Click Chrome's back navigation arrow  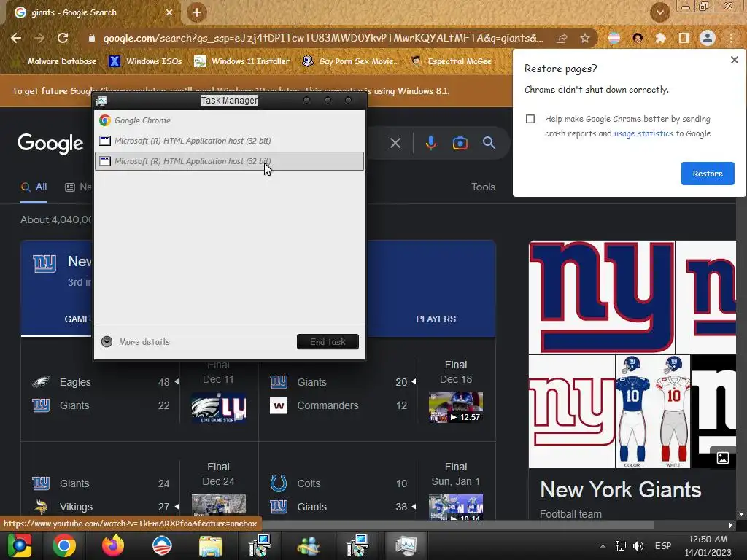16,38
